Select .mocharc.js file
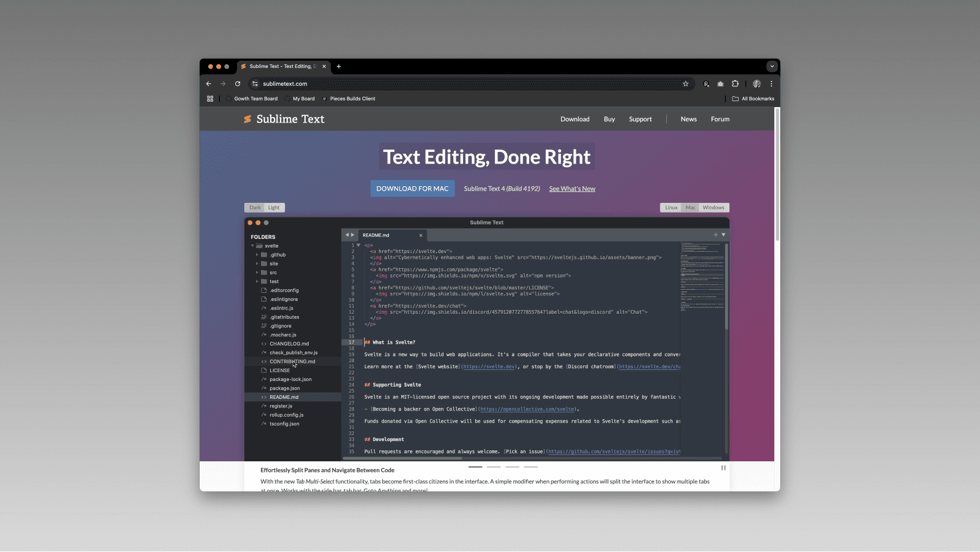980x552 pixels. [x=283, y=335]
